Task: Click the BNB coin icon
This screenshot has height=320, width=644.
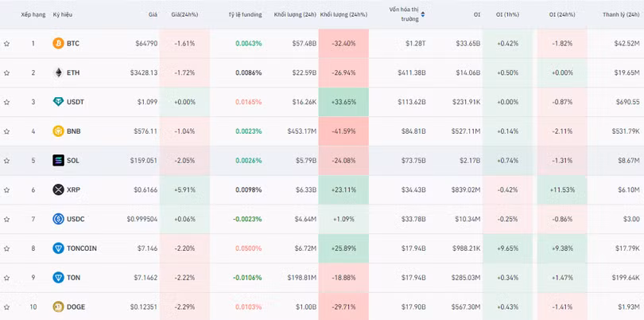Action: (58, 131)
